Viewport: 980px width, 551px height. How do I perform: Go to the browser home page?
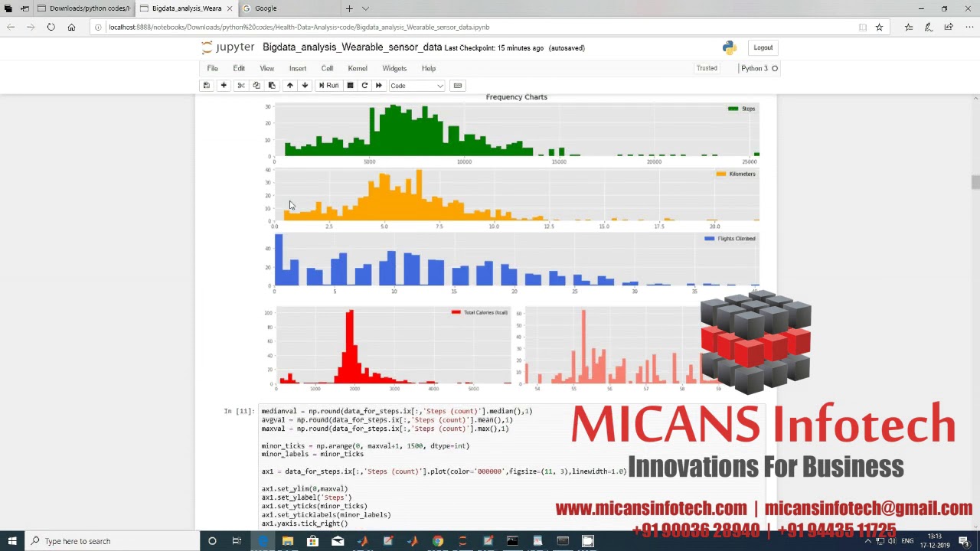point(71,27)
